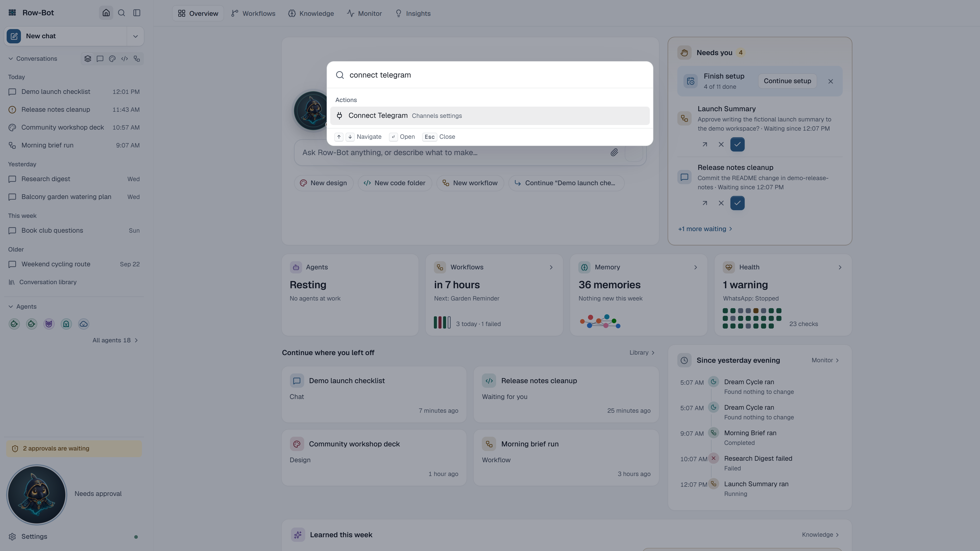Approve Launch Summary with check button
This screenshot has height=551, width=980.
point(737,144)
